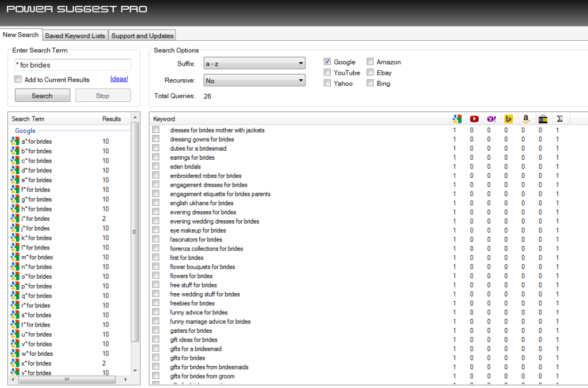Click Google icon beside 'x* for brides'

[x=15, y=363]
